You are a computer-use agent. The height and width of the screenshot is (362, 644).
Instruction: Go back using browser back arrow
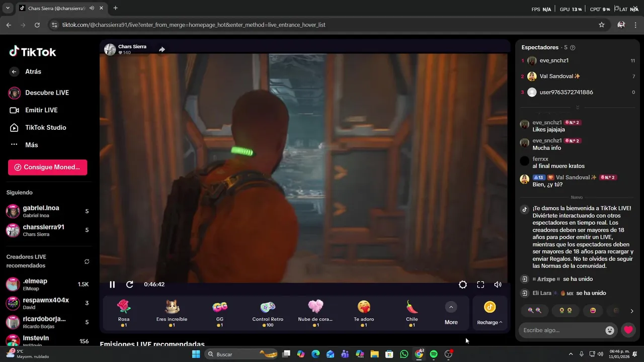(x=9, y=25)
